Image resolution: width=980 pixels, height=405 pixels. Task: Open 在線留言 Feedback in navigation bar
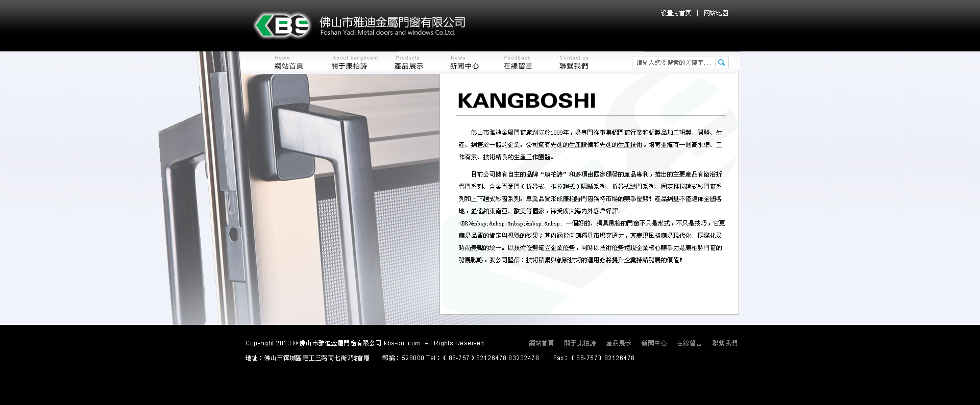pos(518,63)
